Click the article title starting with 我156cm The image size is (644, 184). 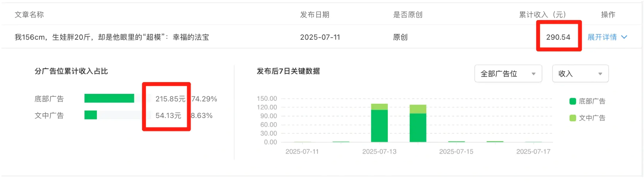(x=112, y=37)
